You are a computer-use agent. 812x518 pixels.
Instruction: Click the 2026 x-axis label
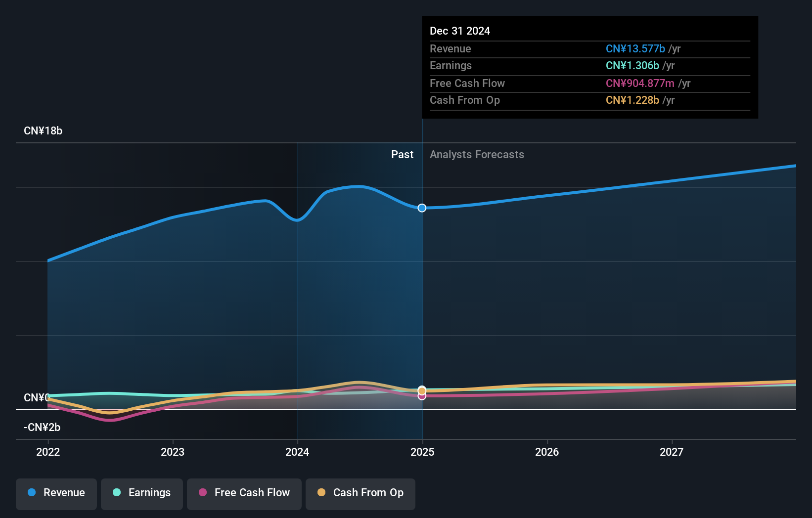click(x=547, y=452)
